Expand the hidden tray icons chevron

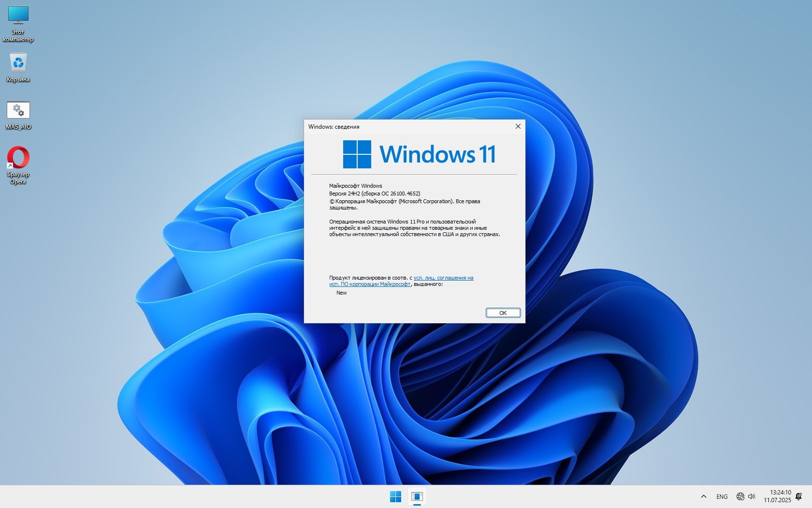coord(704,496)
